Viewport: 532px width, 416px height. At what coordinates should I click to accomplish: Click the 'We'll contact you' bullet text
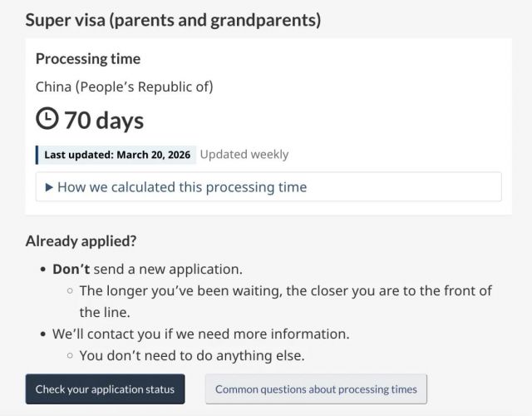[x=200, y=334]
